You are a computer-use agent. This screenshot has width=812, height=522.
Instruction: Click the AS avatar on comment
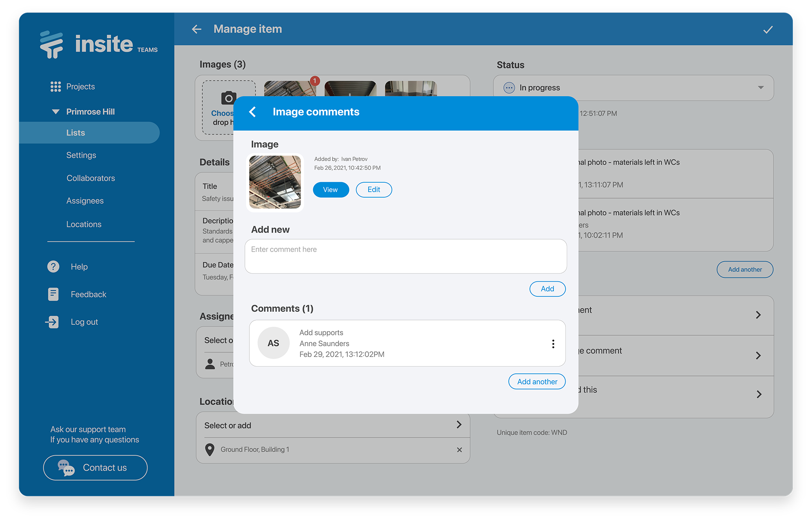pyautogui.click(x=273, y=343)
